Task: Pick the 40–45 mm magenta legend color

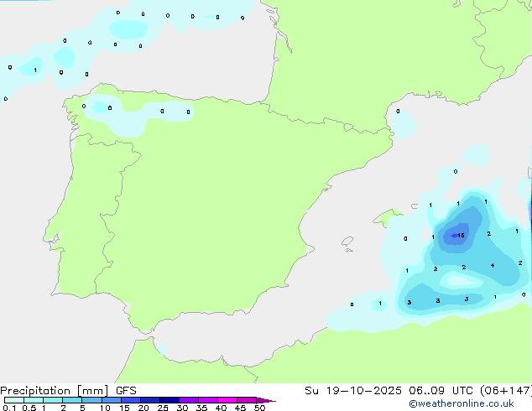Action: pos(227,400)
